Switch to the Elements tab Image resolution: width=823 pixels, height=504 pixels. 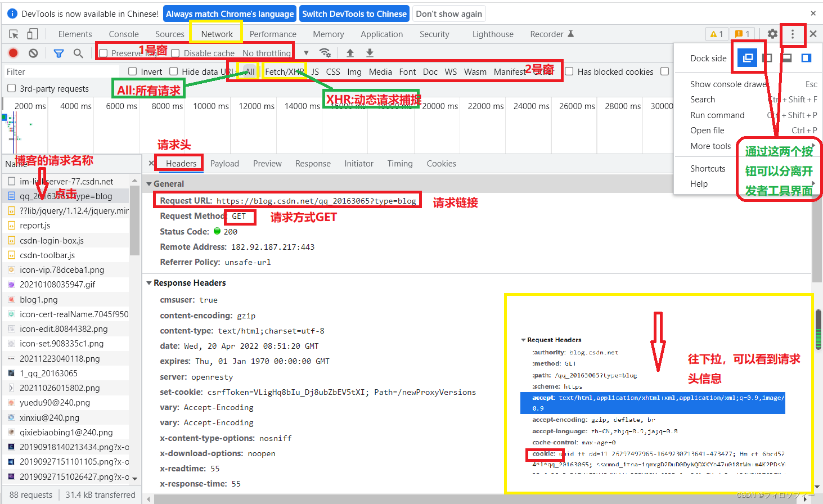click(75, 34)
